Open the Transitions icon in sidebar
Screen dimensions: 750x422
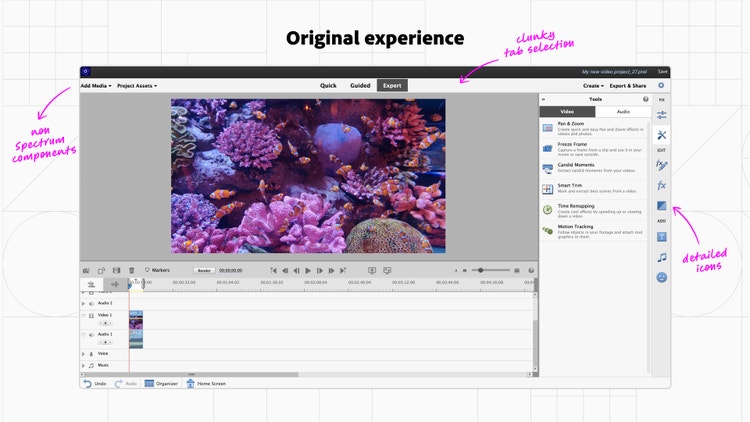(662, 206)
